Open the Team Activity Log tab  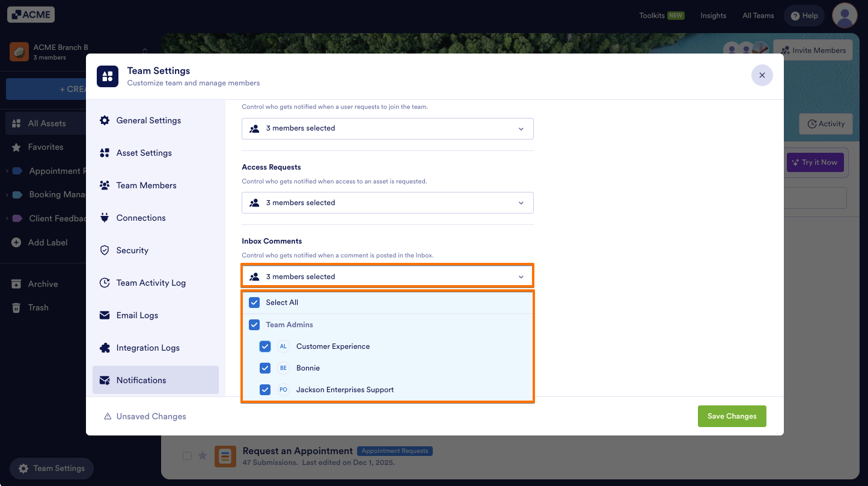point(156,283)
